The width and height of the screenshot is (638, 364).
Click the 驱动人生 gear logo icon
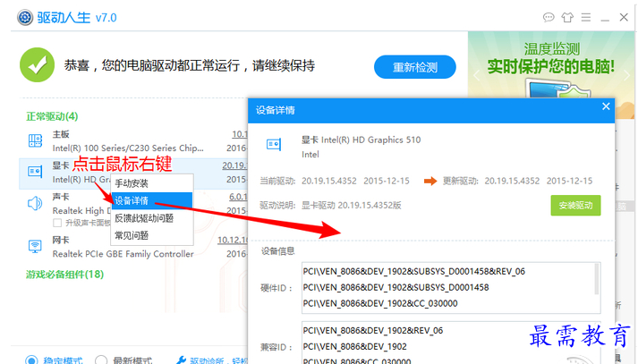(25, 18)
